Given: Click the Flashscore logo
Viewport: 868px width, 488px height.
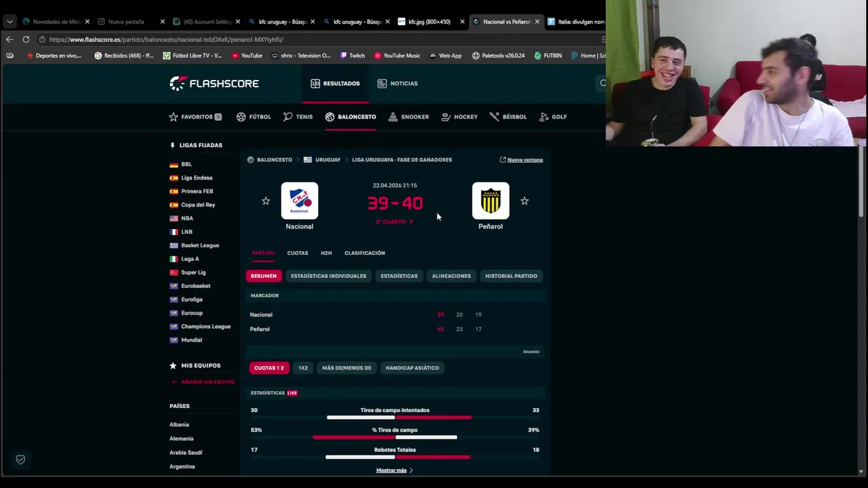Looking at the screenshot, I should (x=214, y=83).
